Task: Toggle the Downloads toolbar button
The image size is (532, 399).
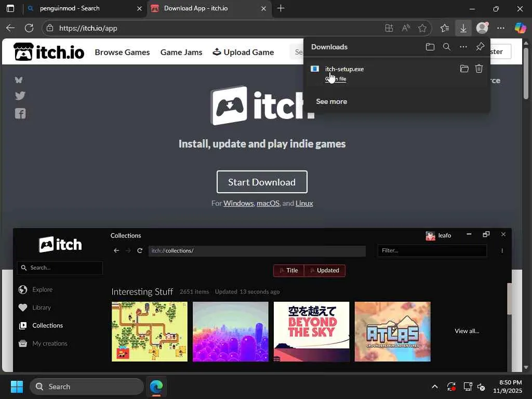Action: coord(463,28)
